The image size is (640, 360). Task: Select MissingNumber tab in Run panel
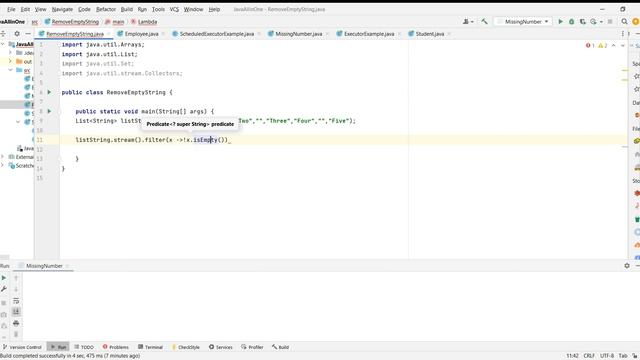click(x=44, y=266)
